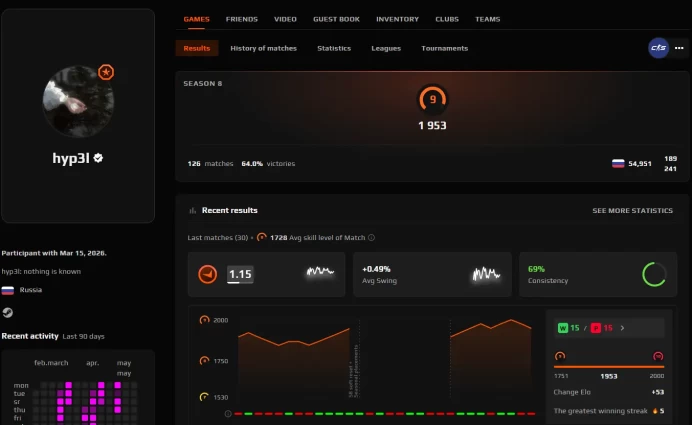Click the 54,951 ranking number

point(640,164)
